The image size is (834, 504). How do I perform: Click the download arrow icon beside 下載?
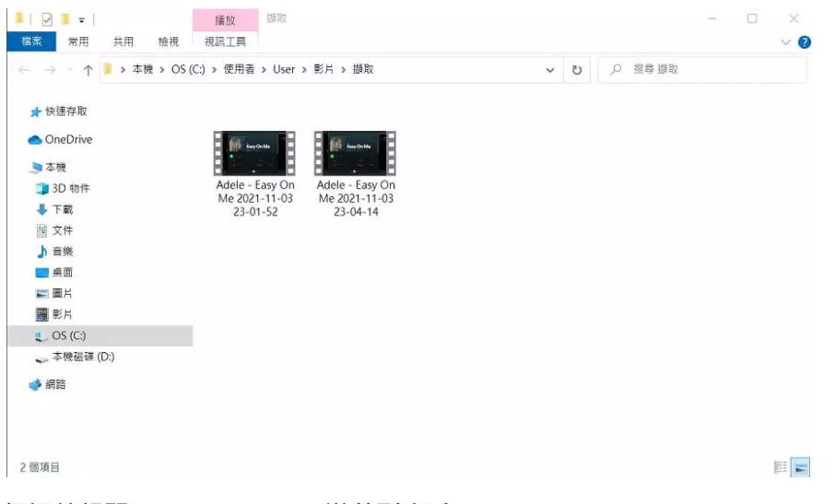pyautogui.click(x=42, y=209)
